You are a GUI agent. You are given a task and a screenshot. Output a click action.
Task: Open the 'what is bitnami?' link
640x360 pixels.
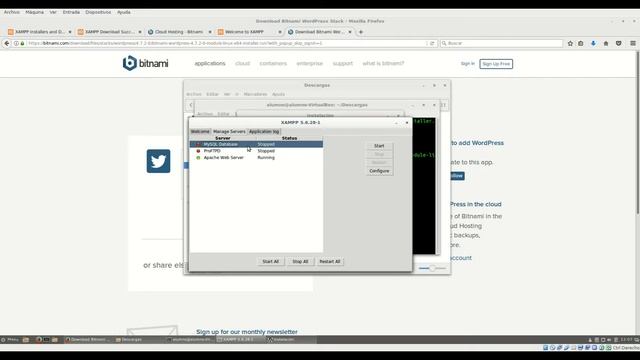383,64
